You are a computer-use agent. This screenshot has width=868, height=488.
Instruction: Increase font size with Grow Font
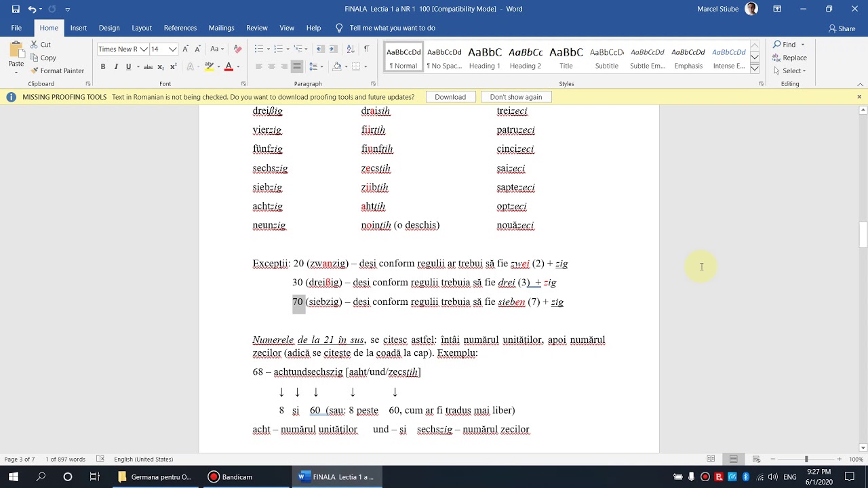(x=185, y=49)
